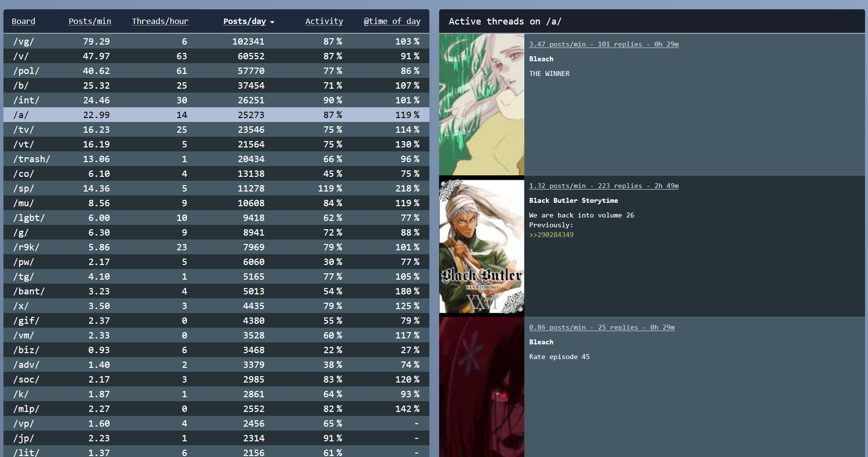Click the 'Active threads on /a/' heading

coord(505,22)
